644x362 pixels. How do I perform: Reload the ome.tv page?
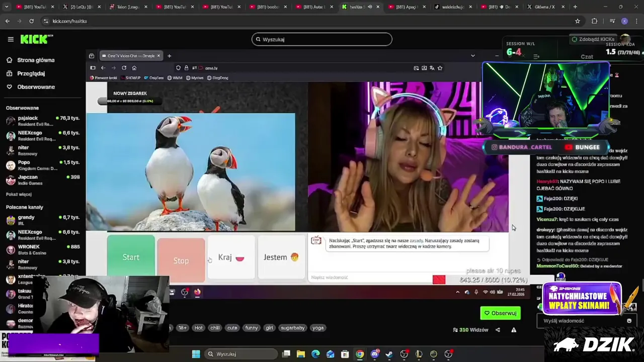tap(124, 68)
